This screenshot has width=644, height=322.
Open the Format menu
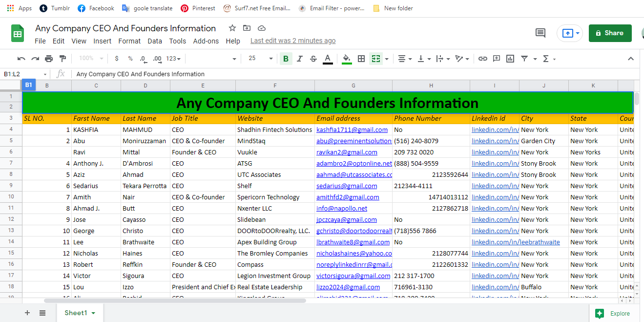click(129, 41)
